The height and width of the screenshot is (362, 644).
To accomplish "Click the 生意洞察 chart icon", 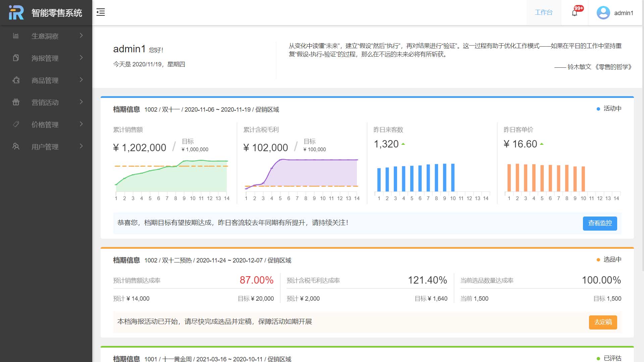I will [16, 36].
